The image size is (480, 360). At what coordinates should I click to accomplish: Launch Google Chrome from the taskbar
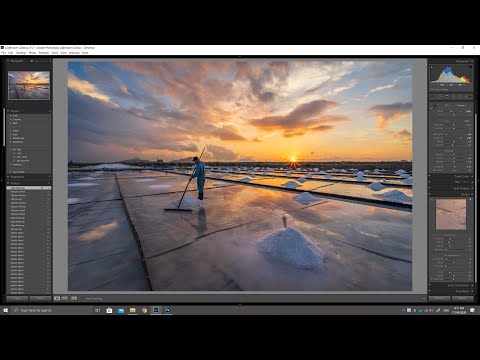(144, 310)
